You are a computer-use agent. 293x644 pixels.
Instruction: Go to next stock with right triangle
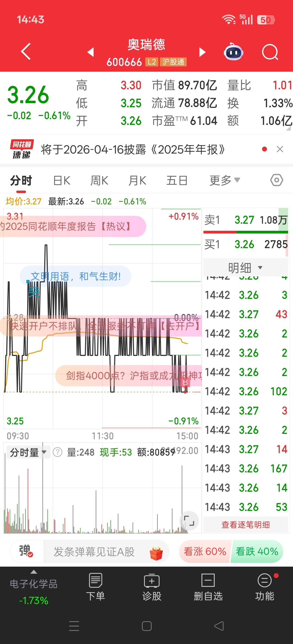202,52
